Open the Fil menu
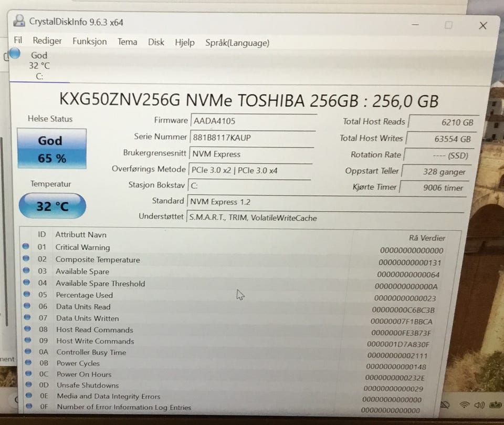Screen dimensions: 504x425 (18, 40)
